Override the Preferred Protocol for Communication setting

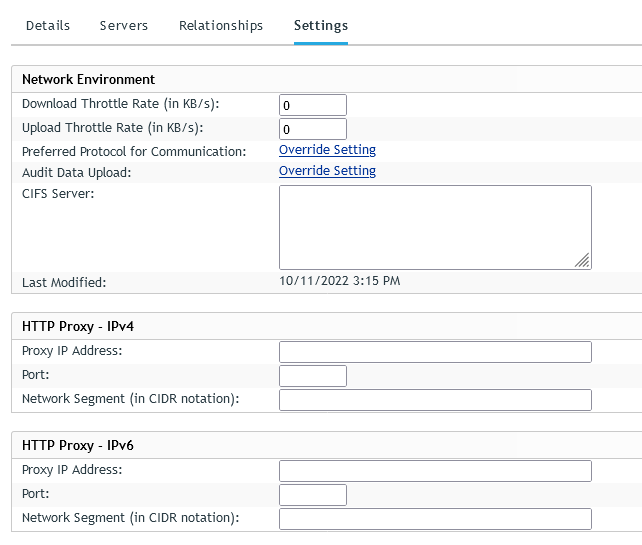coord(327,150)
